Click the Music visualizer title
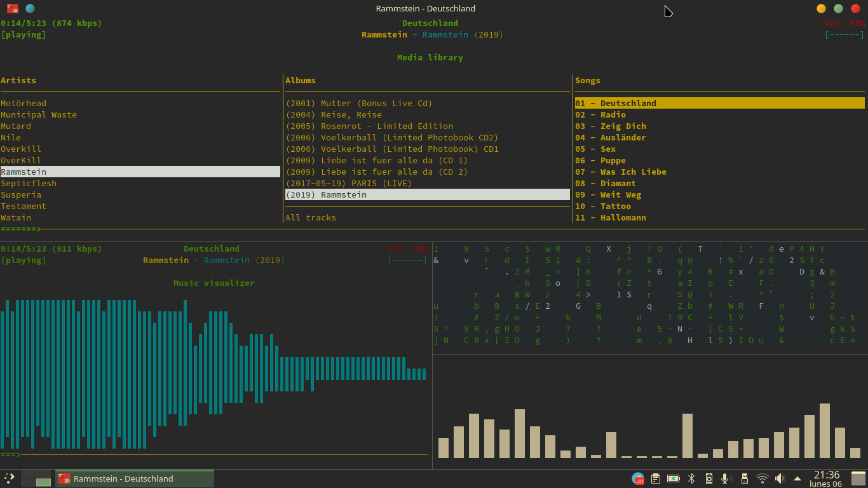Viewport: 868px width, 488px height. tap(214, 283)
